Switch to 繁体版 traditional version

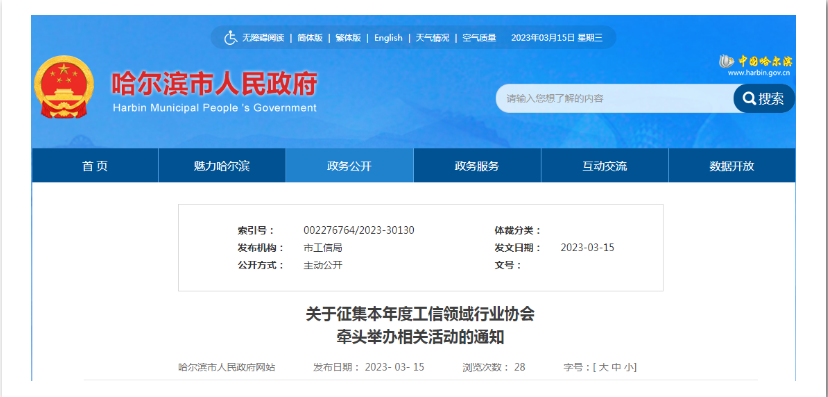click(348, 38)
